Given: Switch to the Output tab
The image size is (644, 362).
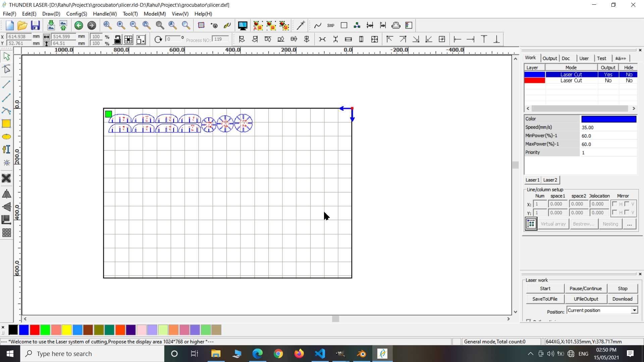Looking at the screenshot, I should (x=550, y=58).
